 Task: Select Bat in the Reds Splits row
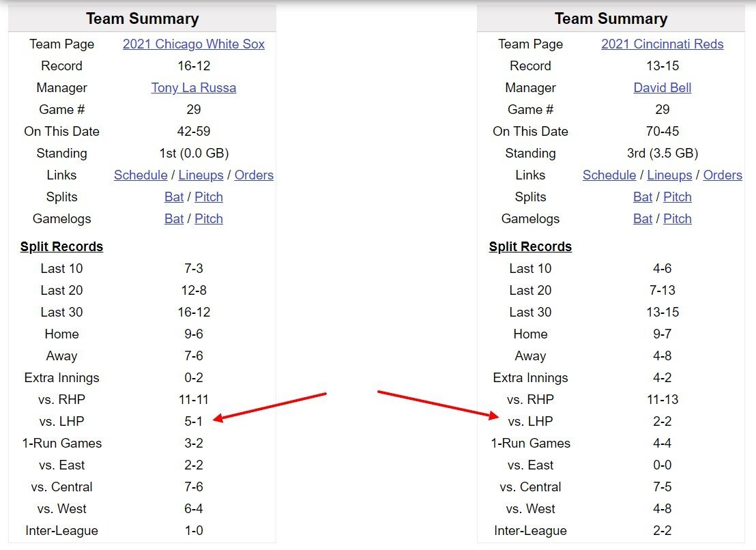click(643, 197)
